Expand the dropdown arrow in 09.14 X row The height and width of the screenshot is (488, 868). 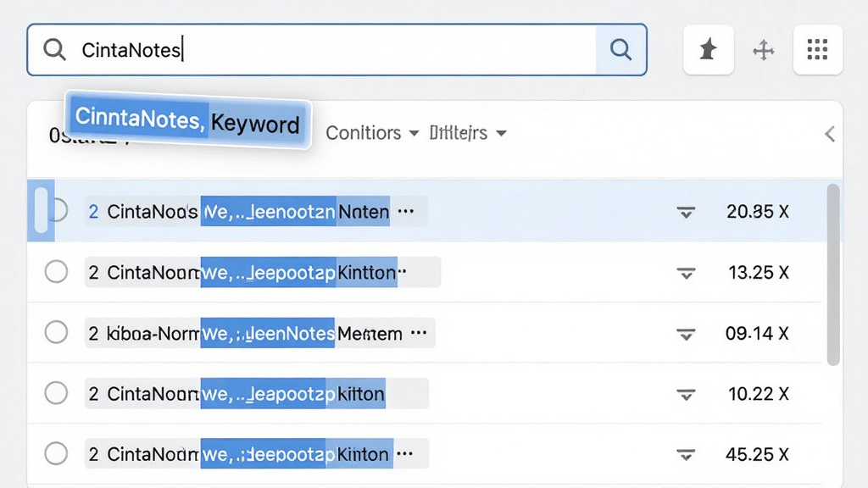coord(686,334)
